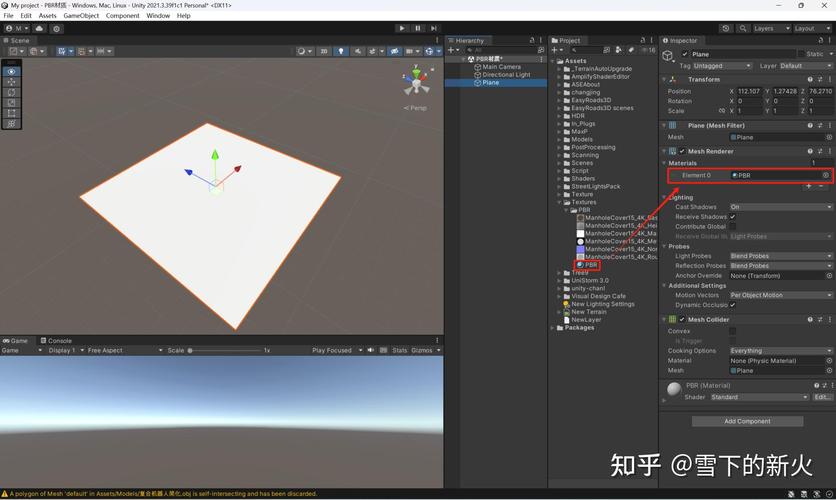
Task: Enable the Static checkbox for Plane
Action: 800,54
